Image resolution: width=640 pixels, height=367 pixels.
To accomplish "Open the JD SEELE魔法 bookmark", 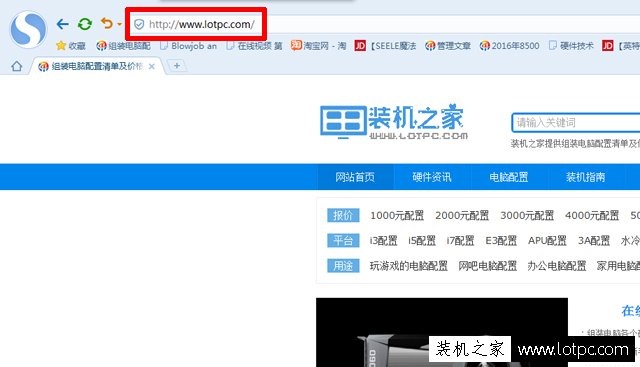I will (385, 46).
